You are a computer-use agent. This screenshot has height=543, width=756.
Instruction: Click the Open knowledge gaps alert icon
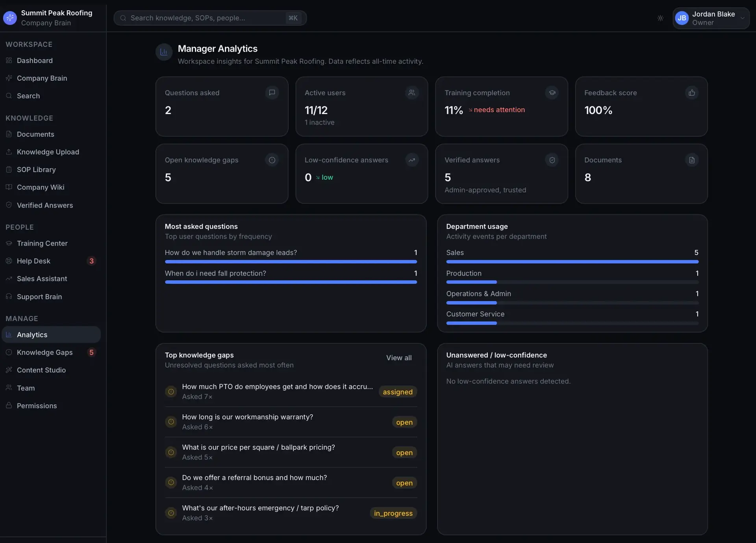[272, 160]
